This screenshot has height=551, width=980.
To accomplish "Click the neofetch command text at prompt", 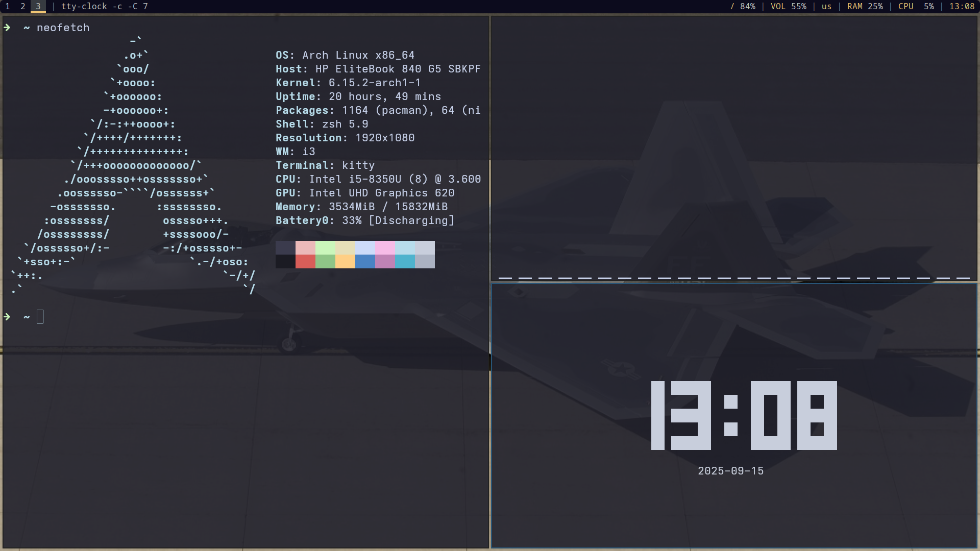I will click(x=63, y=28).
